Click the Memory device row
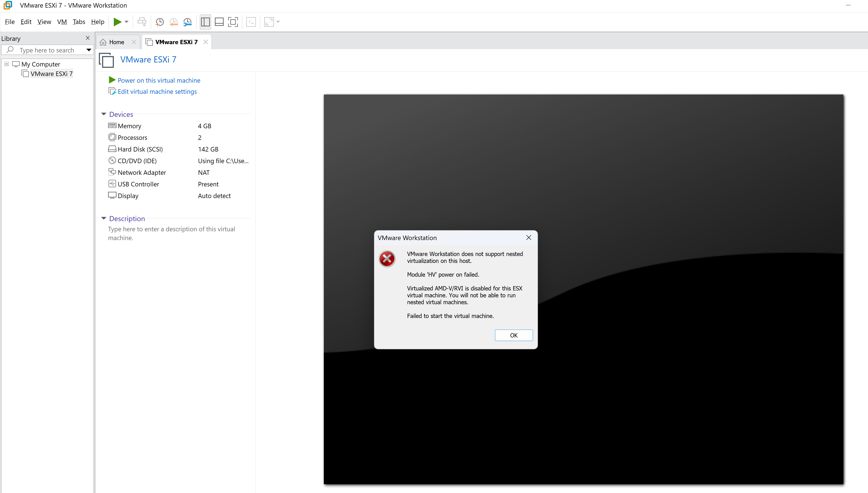This screenshot has height=493, width=868. pyautogui.click(x=179, y=126)
